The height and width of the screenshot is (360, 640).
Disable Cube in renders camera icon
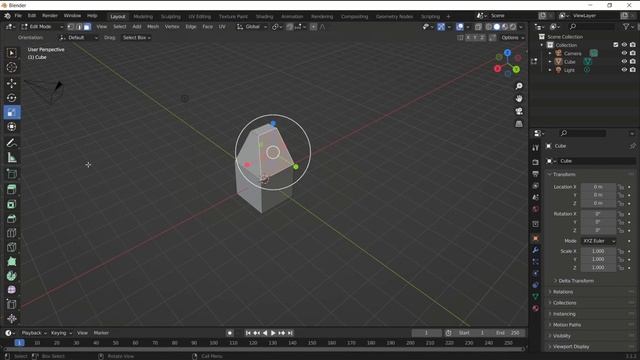coord(633,61)
